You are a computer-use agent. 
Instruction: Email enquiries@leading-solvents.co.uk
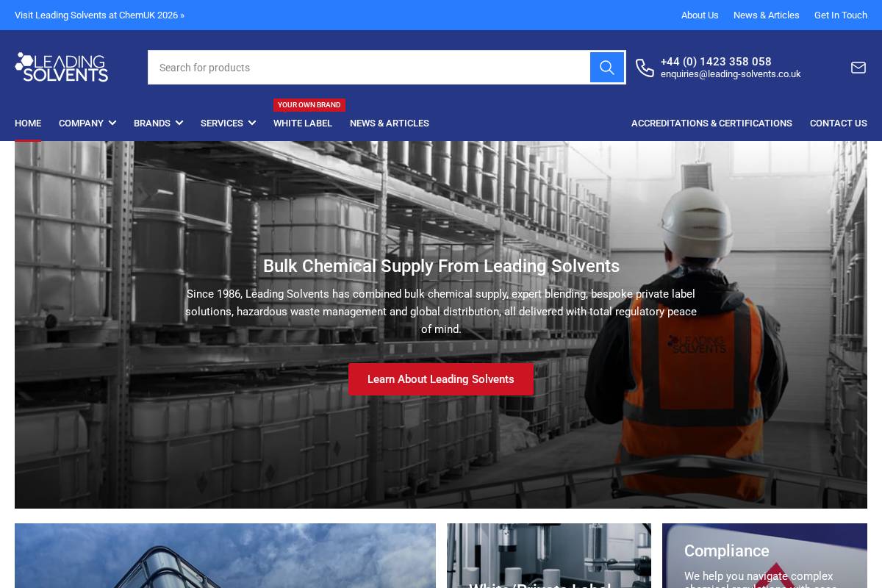(x=731, y=74)
